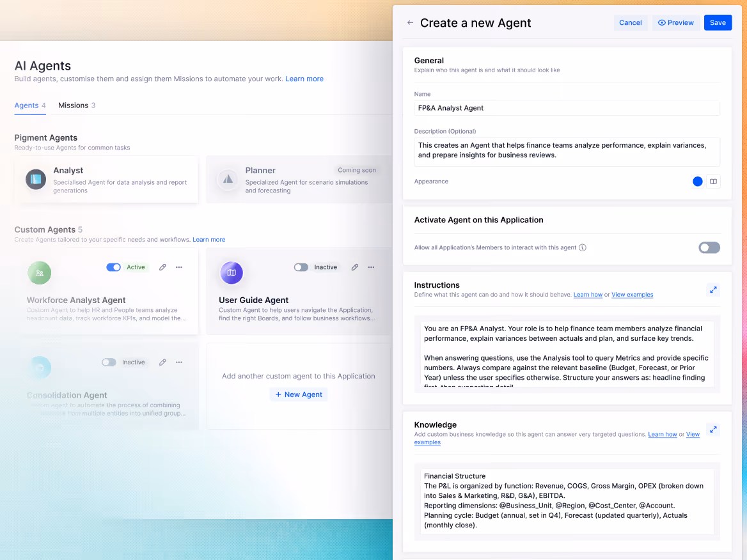Click the New Agent button
747x560 pixels.
tap(299, 394)
